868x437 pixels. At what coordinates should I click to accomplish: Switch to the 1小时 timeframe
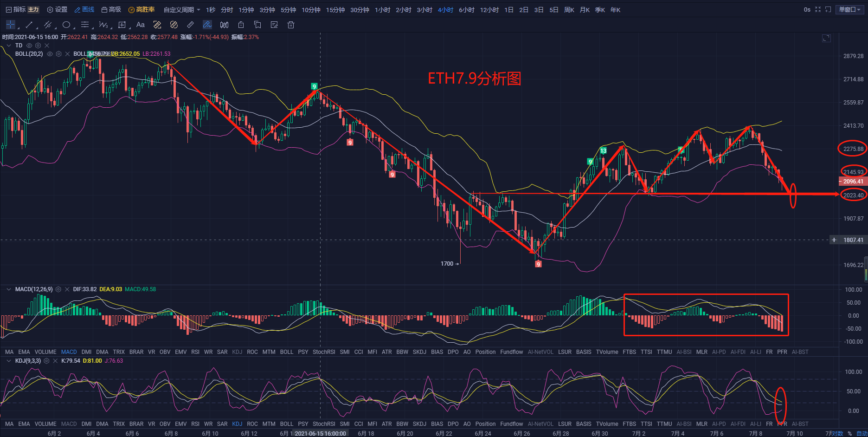coord(383,10)
